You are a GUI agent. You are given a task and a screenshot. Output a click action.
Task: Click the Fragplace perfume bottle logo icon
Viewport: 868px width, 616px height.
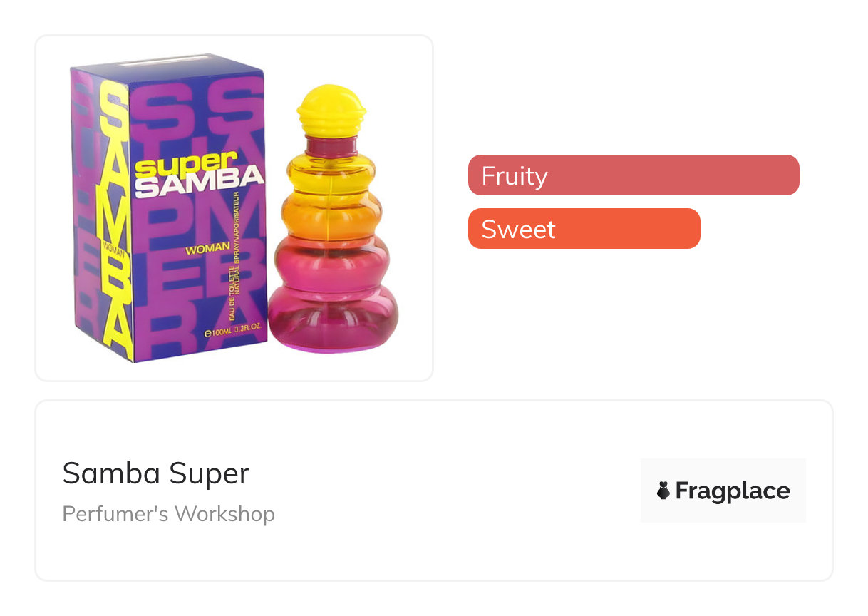pyautogui.click(x=663, y=491)
